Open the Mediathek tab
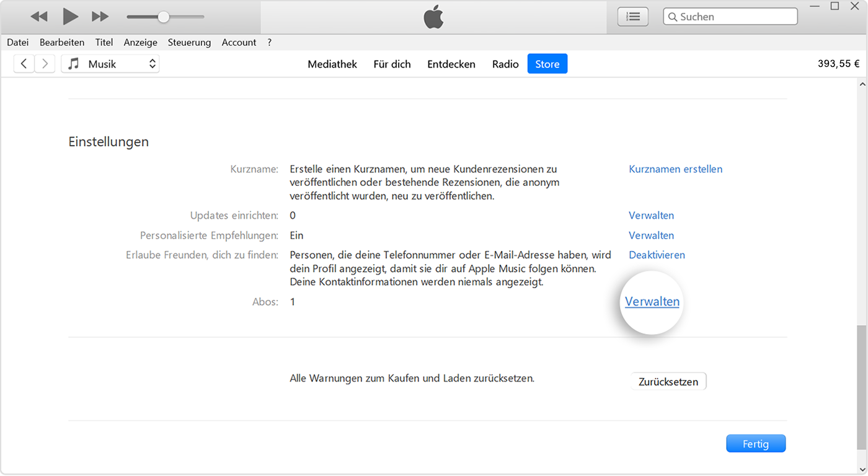 click(332, 63)
